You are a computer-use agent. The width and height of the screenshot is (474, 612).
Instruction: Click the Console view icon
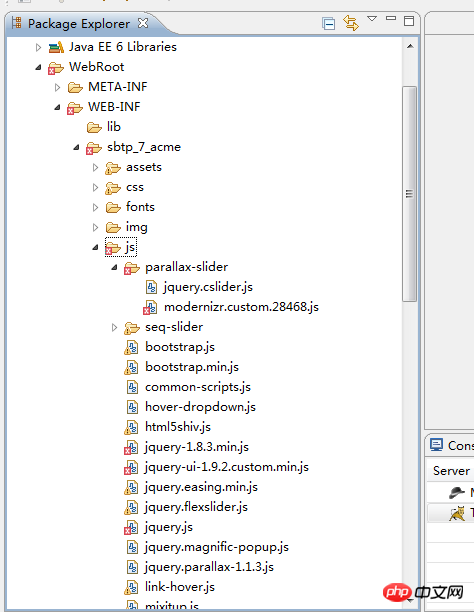[436, 445]
